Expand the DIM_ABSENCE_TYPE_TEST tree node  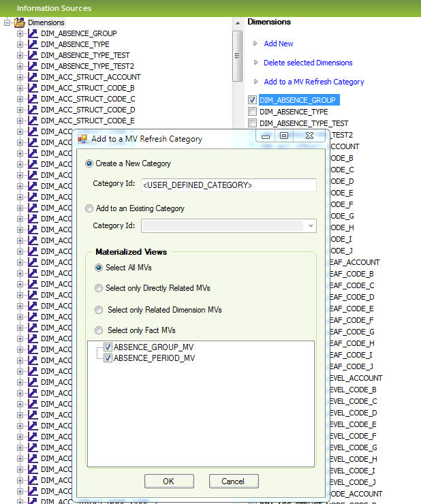click(20, 55)
